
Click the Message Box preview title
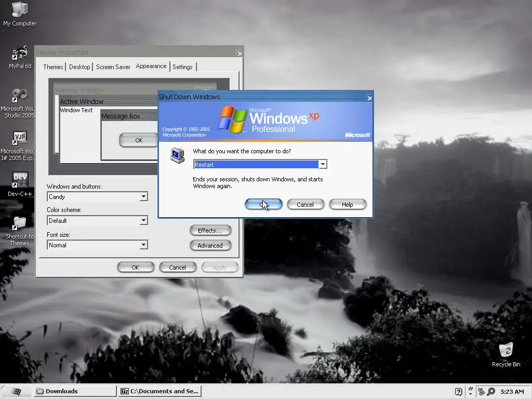pos(121,116)
